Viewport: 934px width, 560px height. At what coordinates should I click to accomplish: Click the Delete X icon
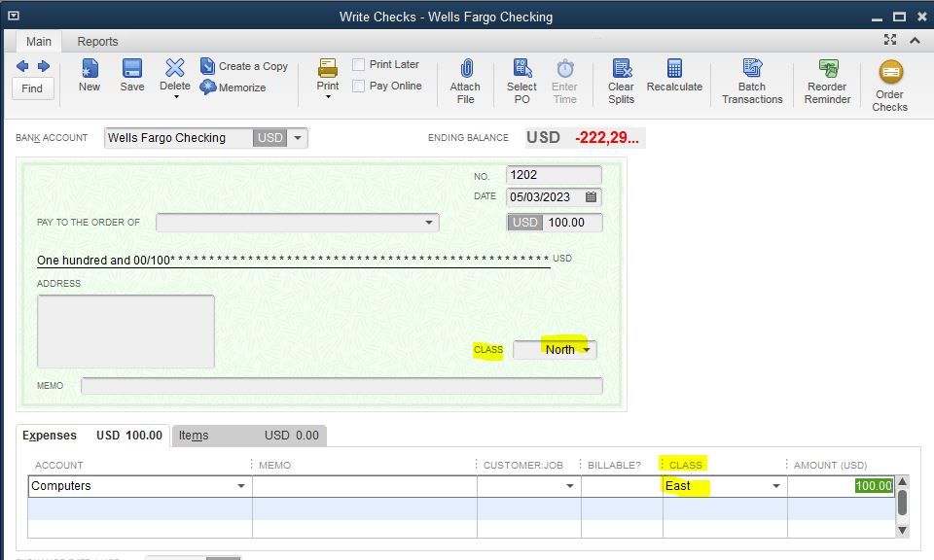point(175,68)
